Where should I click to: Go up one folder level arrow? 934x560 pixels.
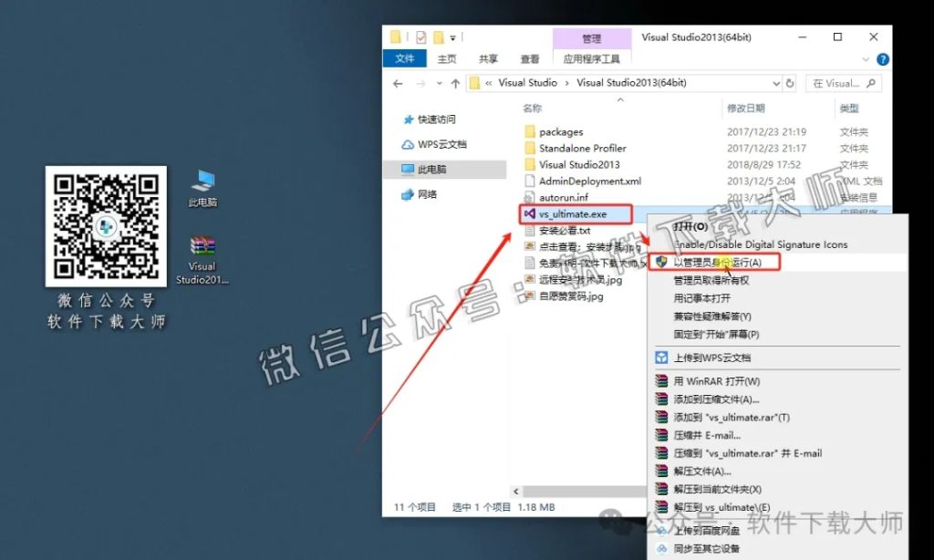point(456,83)
